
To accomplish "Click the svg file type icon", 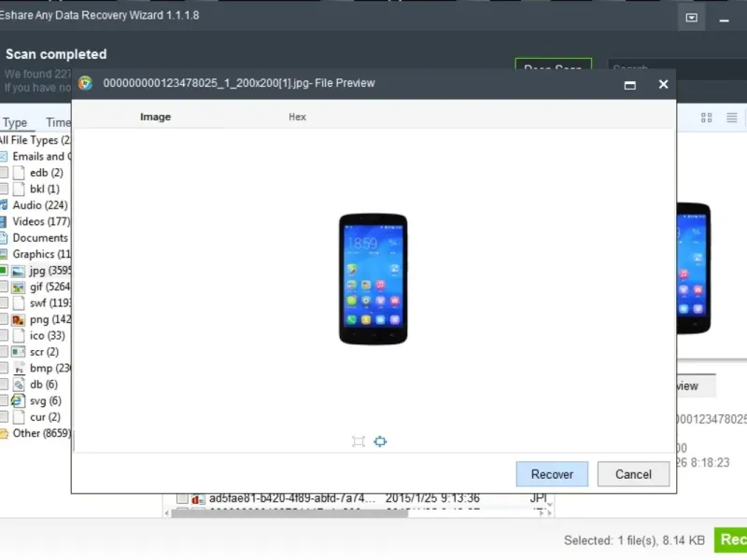I will (x=18, y=400).
